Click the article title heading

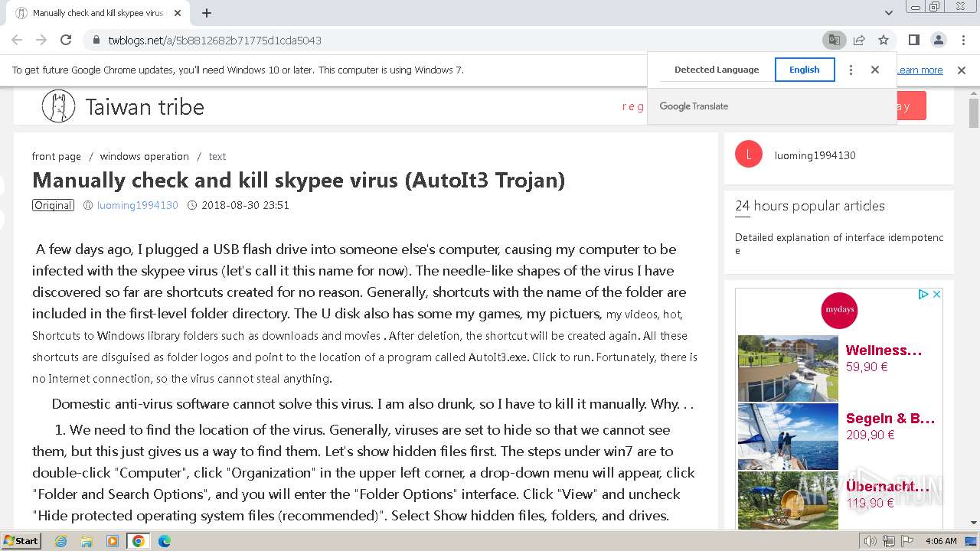pos(299,181)
